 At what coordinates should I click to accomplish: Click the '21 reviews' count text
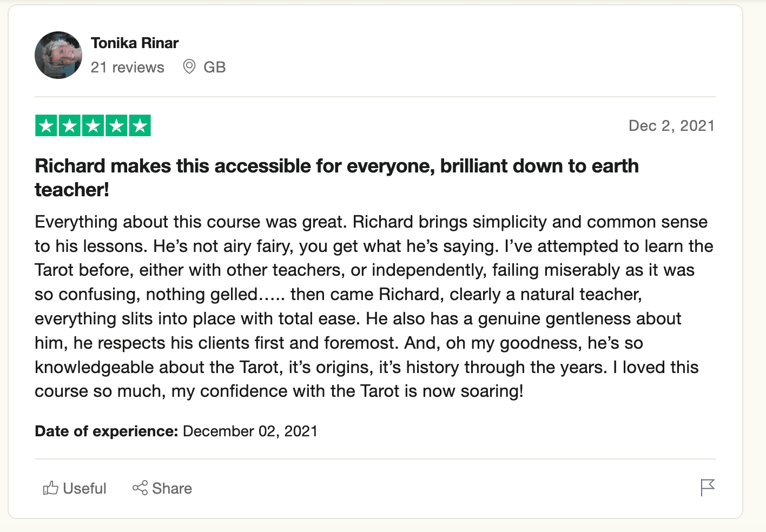128,67
